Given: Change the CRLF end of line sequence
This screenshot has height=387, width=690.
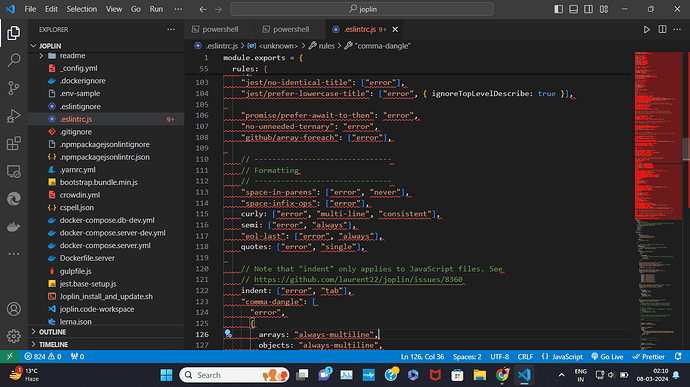Looking at the screenshot, I should point(525,357).
